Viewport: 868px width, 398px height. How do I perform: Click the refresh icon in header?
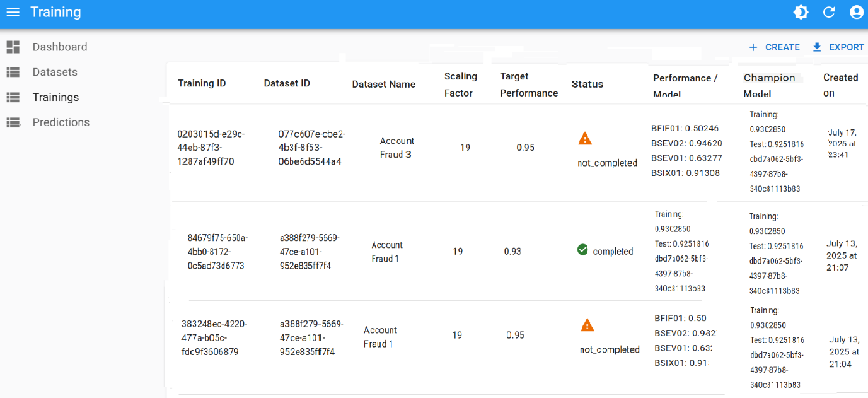point(829,13)
